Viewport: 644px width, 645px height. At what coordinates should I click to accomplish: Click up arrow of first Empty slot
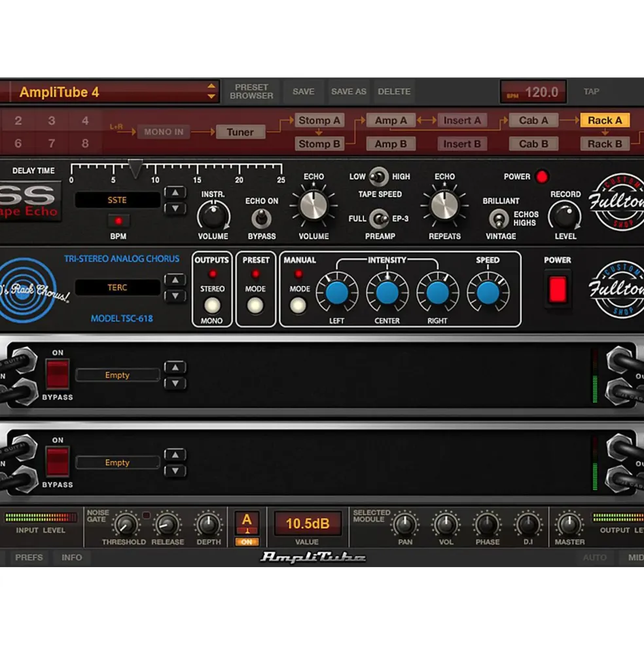pos(175,367)
